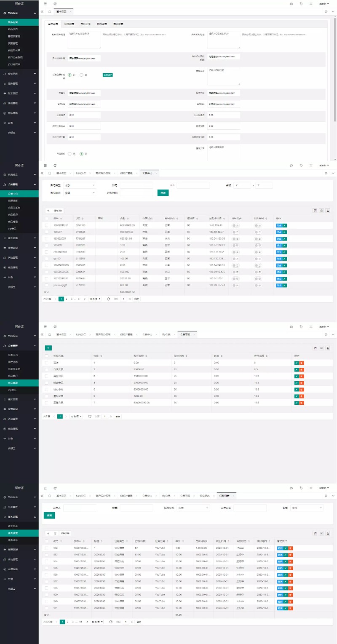Image resolution: width=337 pixels, height=644 pixels.
Task: Click the UID input field in the member search form
Action: (x=193, y=185)
